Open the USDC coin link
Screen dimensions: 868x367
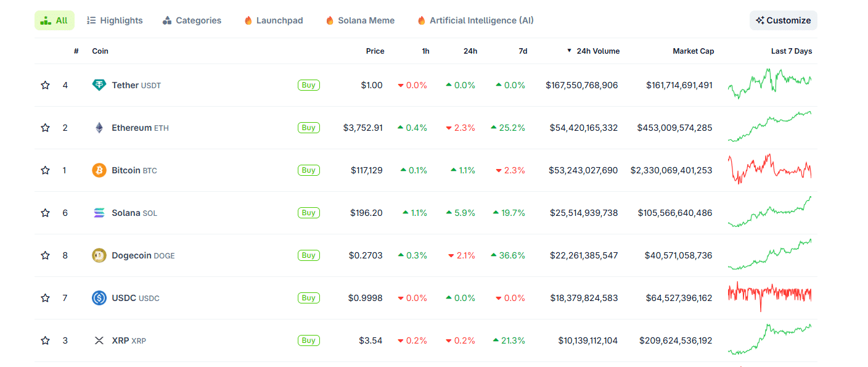coord(136,298)
